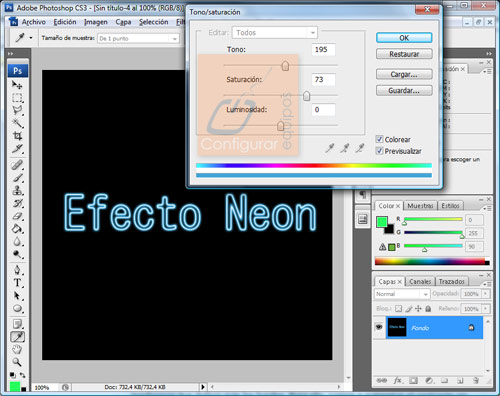Click the layer styles fx icon
The image size is (500, 396).
pyautogui.click(x=397, y=380)
